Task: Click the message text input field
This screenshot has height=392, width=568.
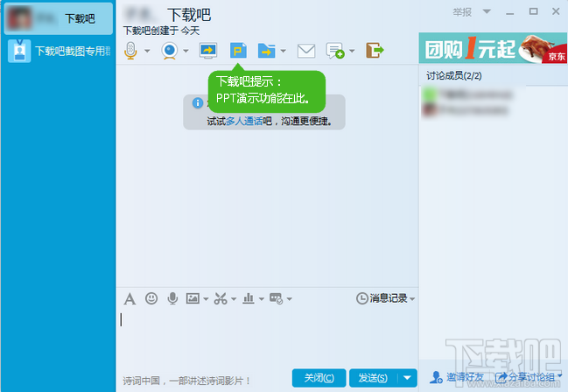Action: [267, 339]
